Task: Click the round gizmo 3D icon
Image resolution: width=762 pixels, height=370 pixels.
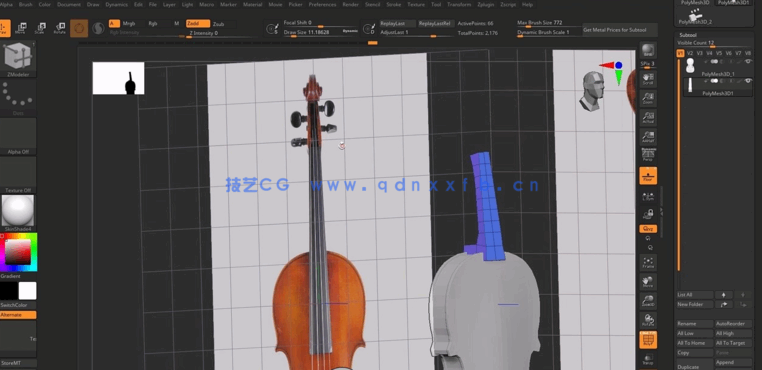Action: pos(79,28)
